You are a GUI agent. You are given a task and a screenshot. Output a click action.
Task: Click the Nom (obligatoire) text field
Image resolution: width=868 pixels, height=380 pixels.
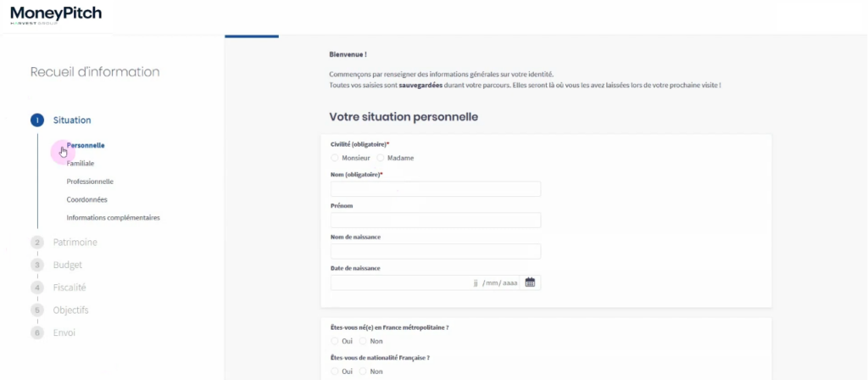(x=435, y=189)
